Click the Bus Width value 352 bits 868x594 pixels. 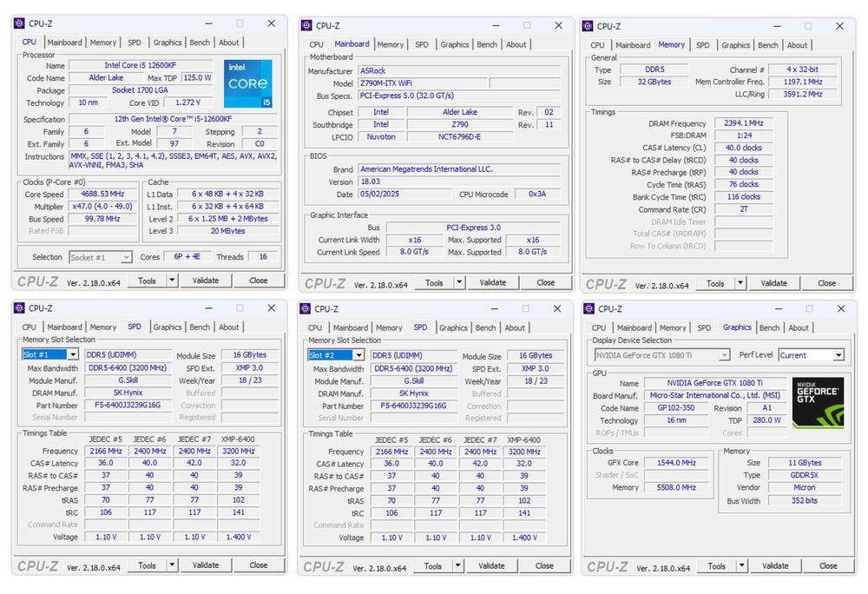(804, 500)
